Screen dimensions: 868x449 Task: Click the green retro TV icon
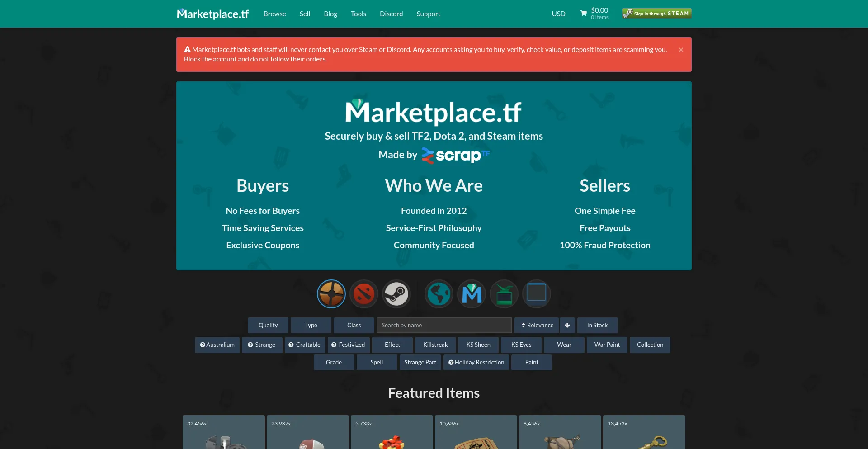pyautogui.click(x=504, y=294)
